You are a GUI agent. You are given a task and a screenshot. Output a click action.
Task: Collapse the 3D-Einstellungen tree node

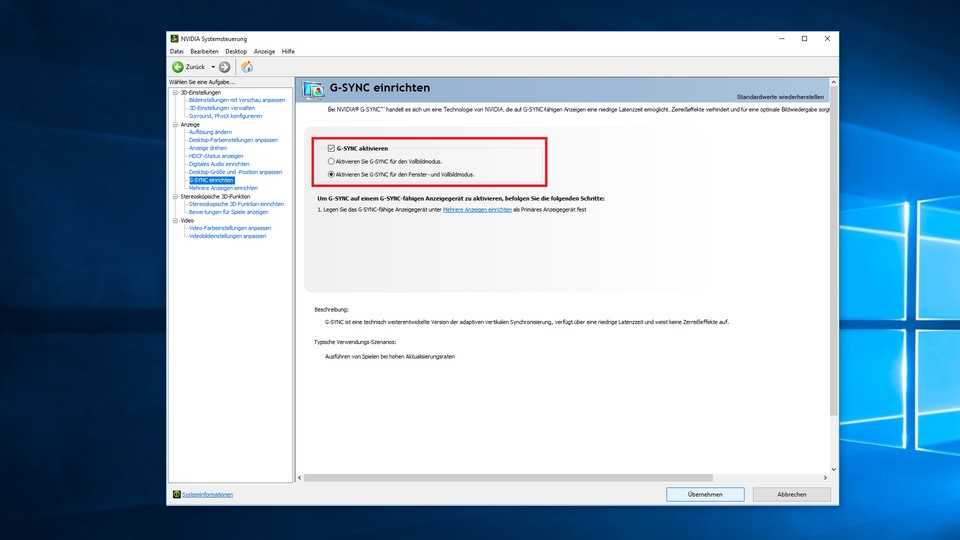(x=175, y=92)
